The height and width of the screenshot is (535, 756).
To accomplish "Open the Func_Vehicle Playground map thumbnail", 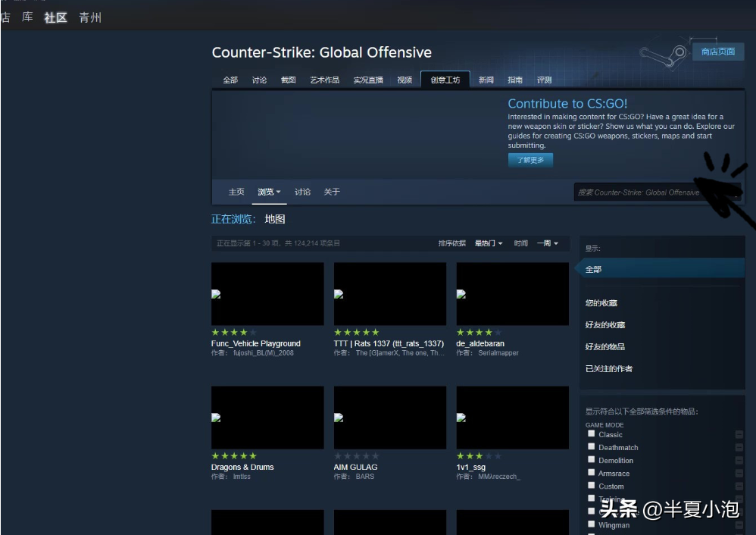I will pyautogui.click(x=267, y=294).
